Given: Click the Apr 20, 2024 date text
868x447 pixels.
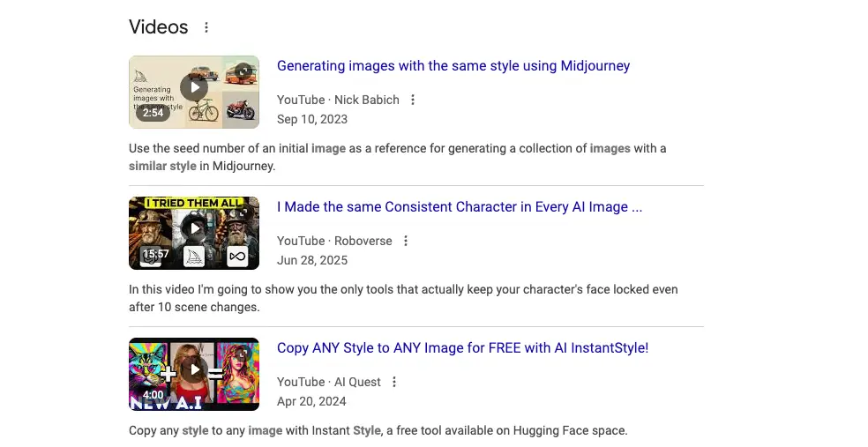Looking at the screenshot, I should point(311,401).
